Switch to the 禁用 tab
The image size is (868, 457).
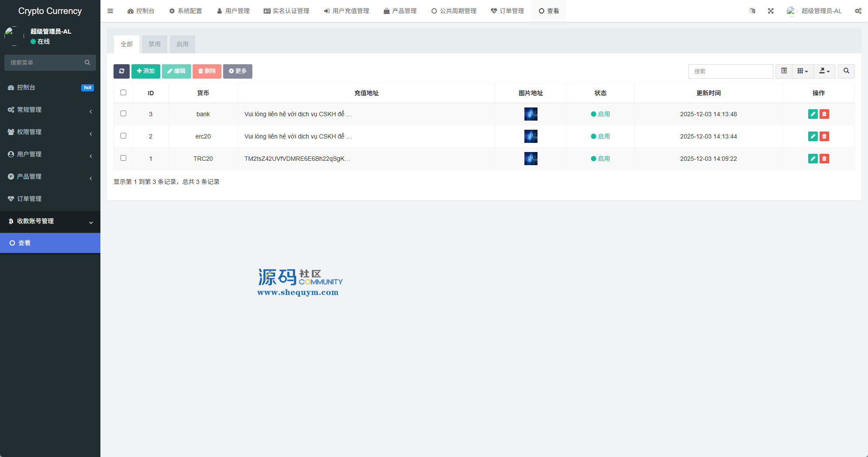pyautogui.click(x=154, y=44)
